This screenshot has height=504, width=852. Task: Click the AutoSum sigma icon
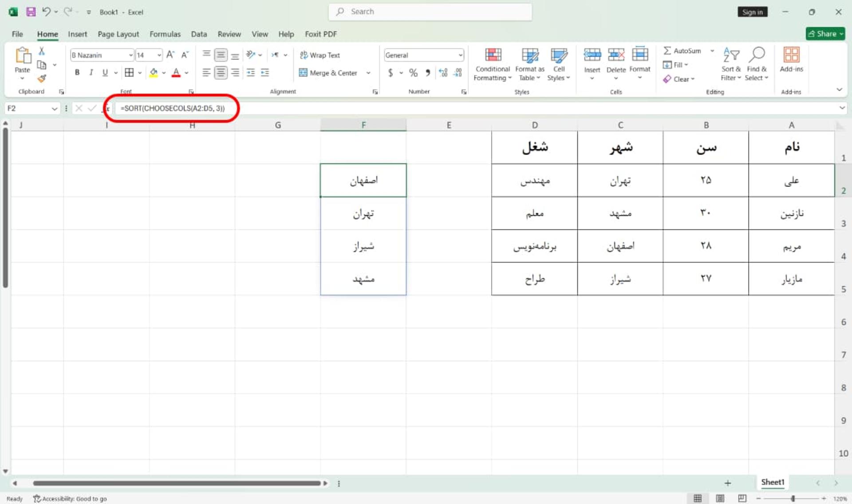click(667, 51)
